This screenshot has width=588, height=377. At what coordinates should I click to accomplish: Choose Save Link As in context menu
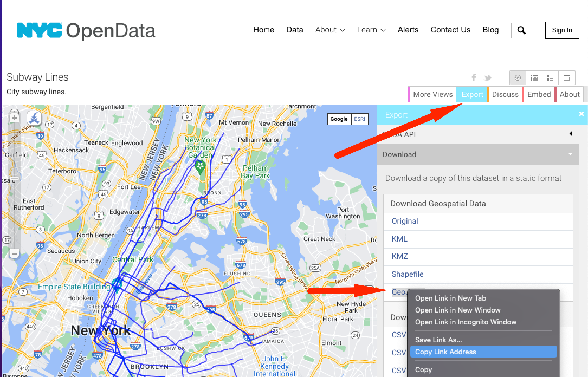pyautogui.click(x=484, y=340)
